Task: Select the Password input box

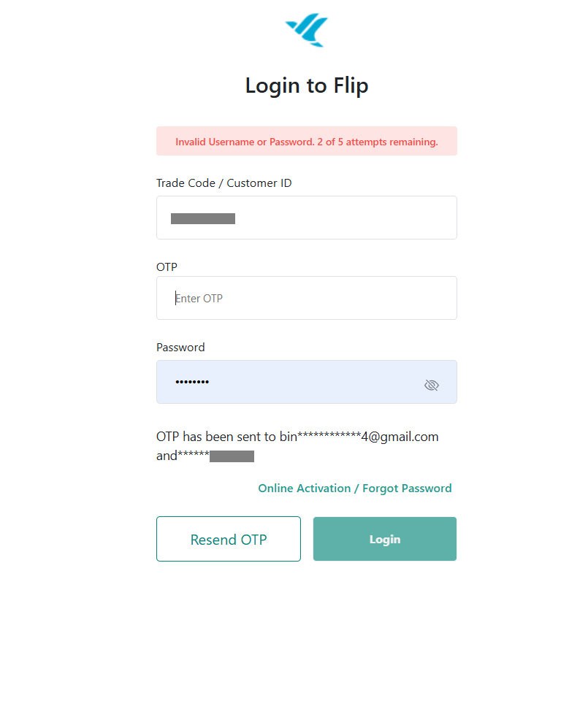Action: point(292,382)
